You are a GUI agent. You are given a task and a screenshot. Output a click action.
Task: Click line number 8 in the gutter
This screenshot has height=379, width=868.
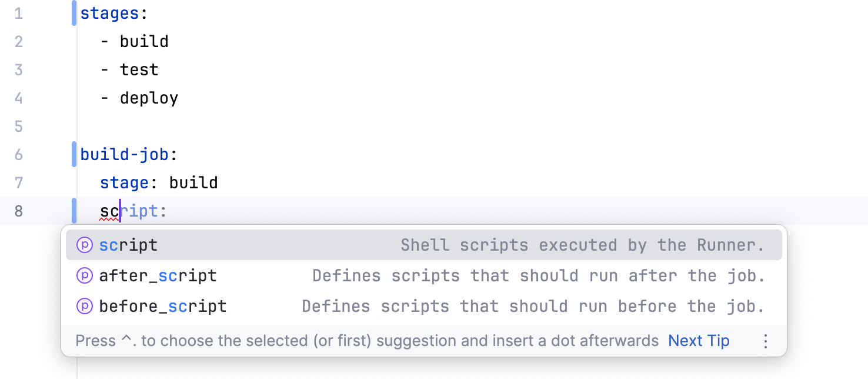pos(18,211)
